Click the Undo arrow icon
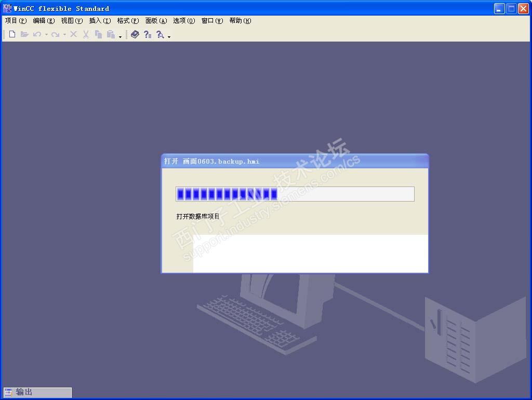This screenshot has height=400, width=532. point(37,34)
